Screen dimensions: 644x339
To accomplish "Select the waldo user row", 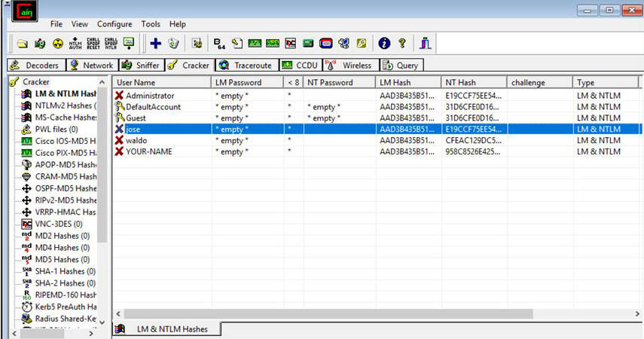I will pos(377,140).
